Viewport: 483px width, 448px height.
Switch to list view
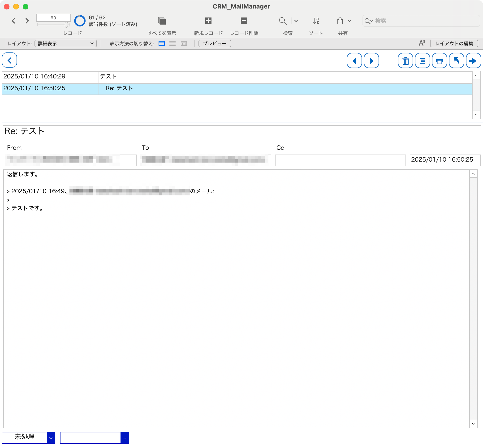(x=172, y=43)
